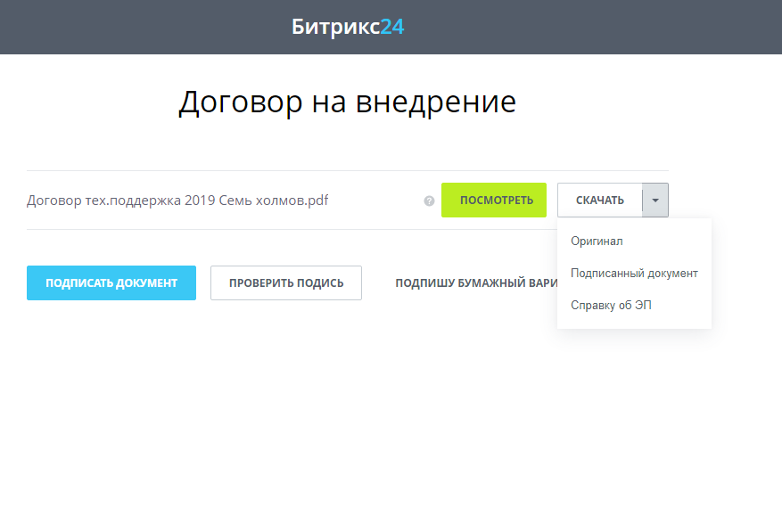Click the dark header bar beside the logo
782x532 pixels.
[580, 27]
